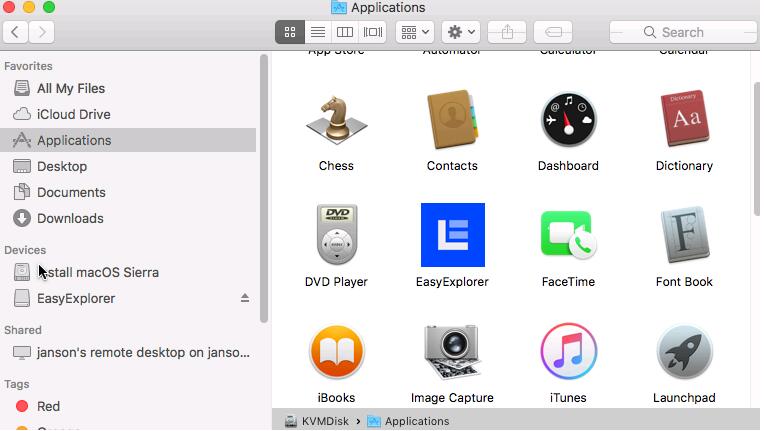Switch to column view

tap(345, 32)
